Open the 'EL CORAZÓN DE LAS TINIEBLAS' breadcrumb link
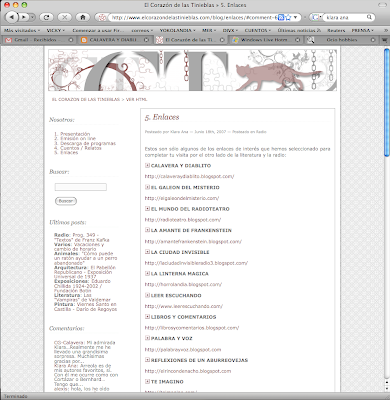The height and width of the screenshot is (400, 390). (x=86, y=99)
